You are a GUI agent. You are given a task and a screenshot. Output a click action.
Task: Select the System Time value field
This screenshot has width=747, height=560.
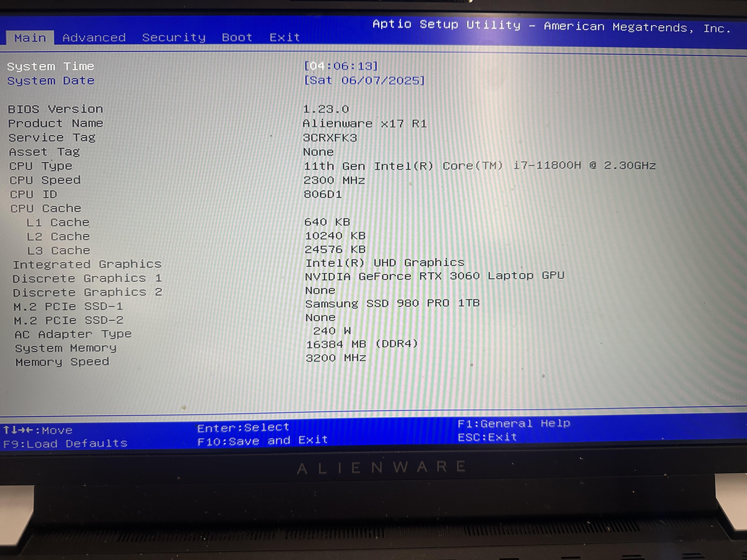tap(341, 66)
